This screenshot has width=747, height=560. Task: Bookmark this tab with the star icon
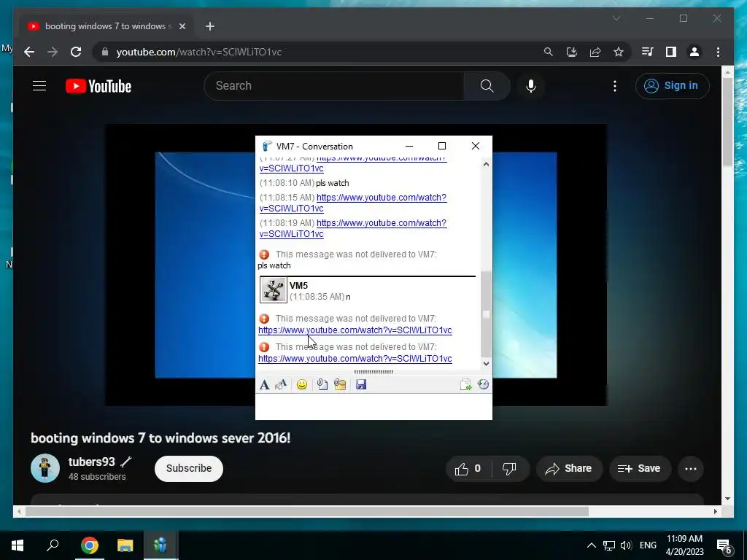tap(619, 52)
